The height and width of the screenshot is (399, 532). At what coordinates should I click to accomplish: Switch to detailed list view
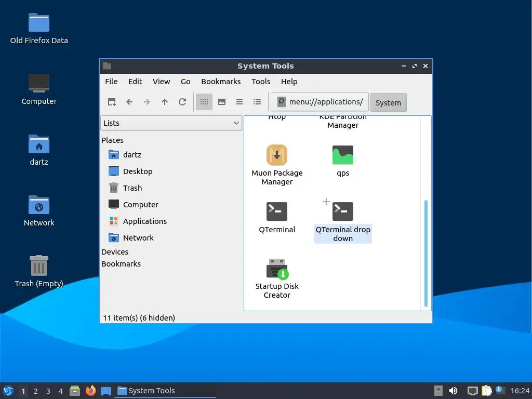click(x=257, y=102)
